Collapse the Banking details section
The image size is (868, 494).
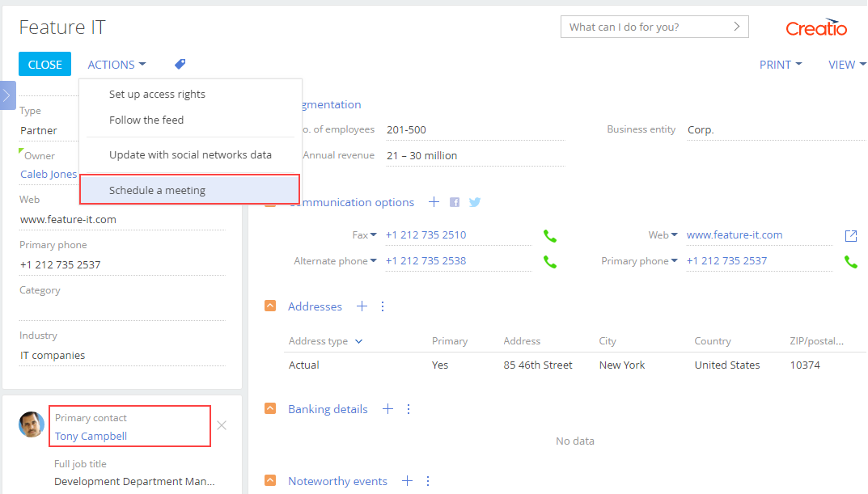270,408
